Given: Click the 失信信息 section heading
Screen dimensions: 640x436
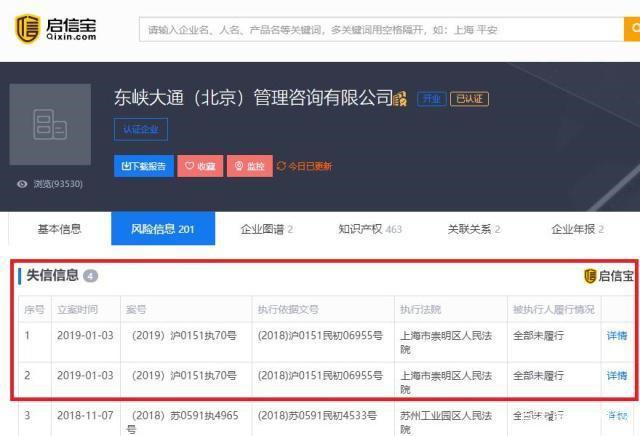Looking at the screenshot, I should 52,275.
